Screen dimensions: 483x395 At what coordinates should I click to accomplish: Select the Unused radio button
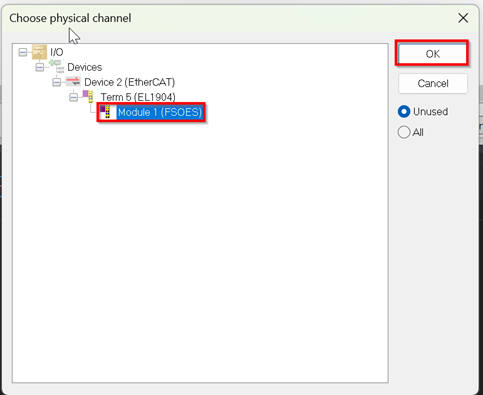404,112
